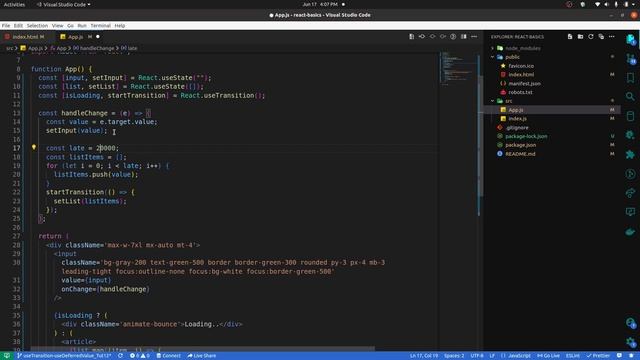The width and height of the screenshot is (640, 360).
Task: Open remote window from status bar
Action: [x=6, y=356]
